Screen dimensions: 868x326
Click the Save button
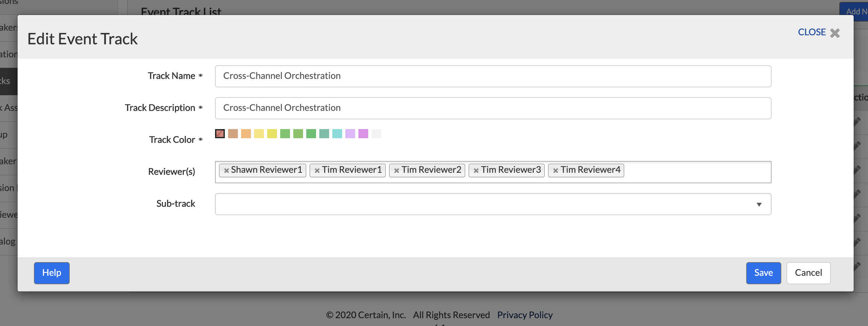(x=763, y=273)
